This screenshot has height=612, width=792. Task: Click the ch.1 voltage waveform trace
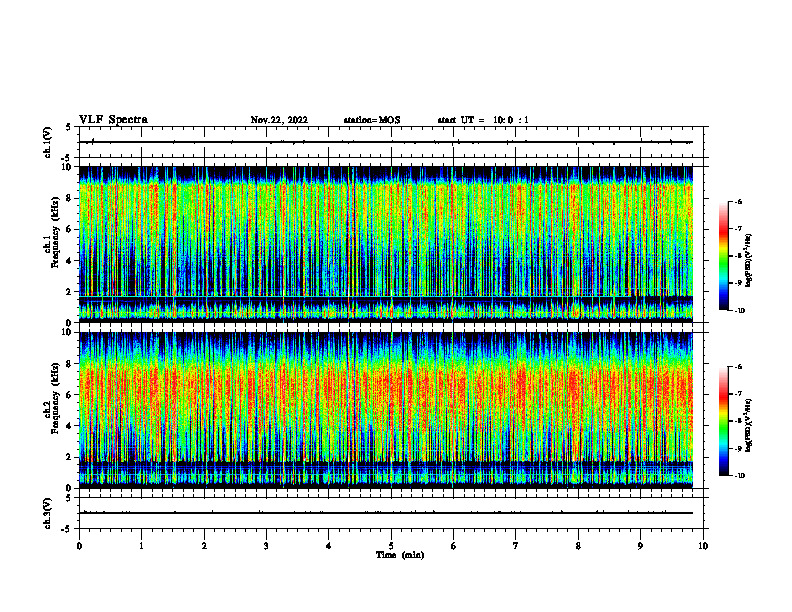[385, 142]
